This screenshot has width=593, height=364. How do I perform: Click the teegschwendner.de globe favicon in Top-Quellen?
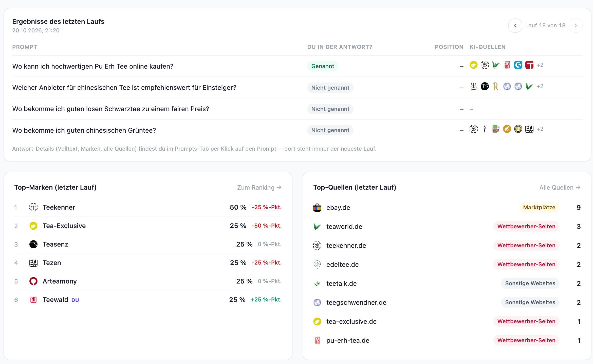pos(317,302)
